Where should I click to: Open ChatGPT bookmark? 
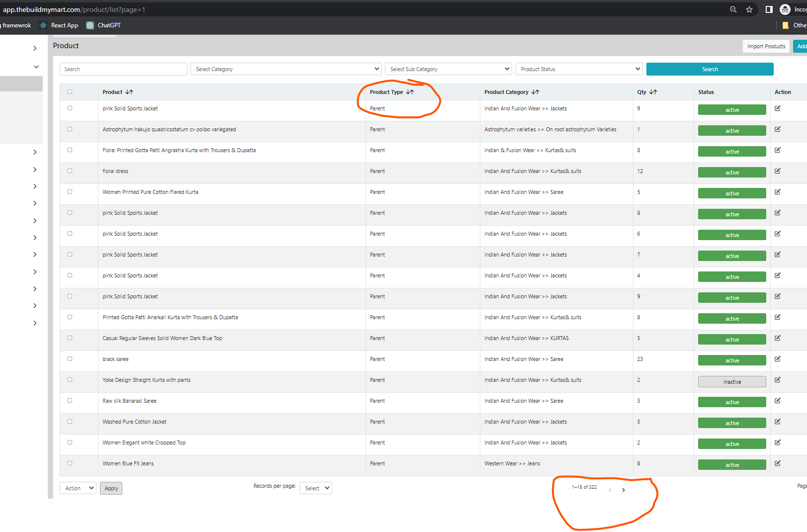103,25
